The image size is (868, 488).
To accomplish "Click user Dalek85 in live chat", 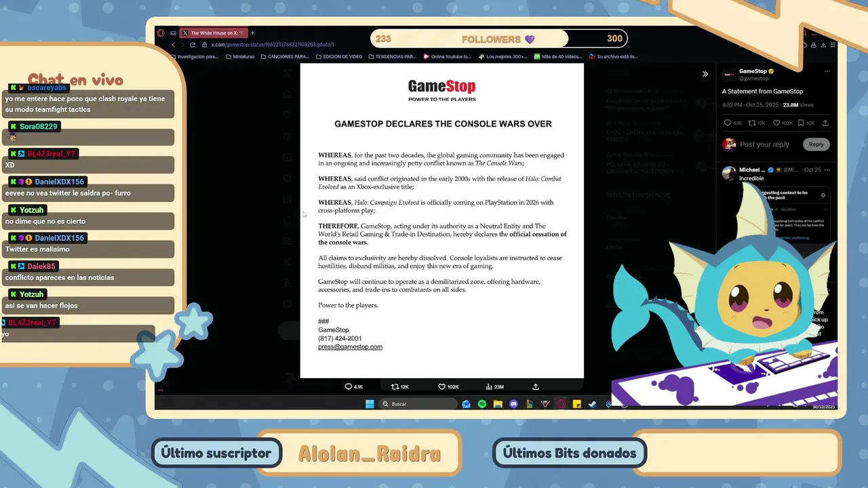I will [x=41, y=266].
